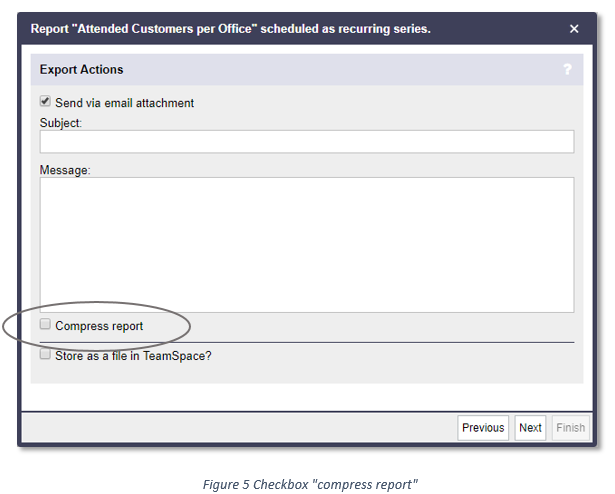Open help via the question mark icon
This screenshot has width=615, height=494.
[x=567, y=70]
